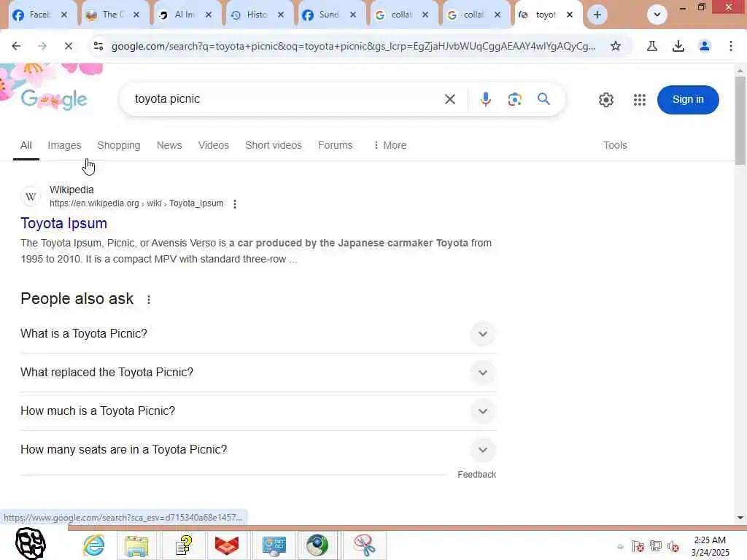Screen dimensions: 747x560
Task: Switch to Shopping results
Action: 119,145
